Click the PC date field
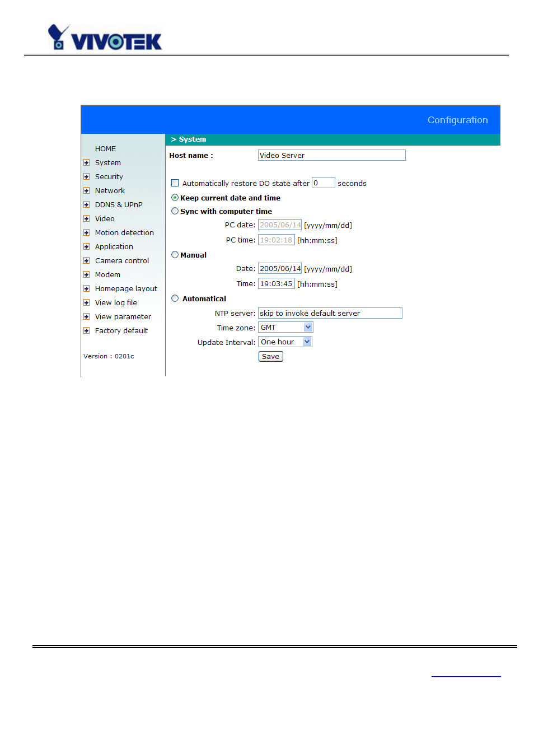The width and height of the screenshot is (534, 756). point(280,225)
